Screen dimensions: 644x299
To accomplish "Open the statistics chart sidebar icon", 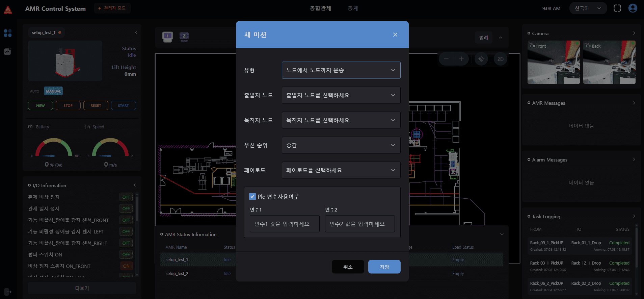I will (8, 51).
